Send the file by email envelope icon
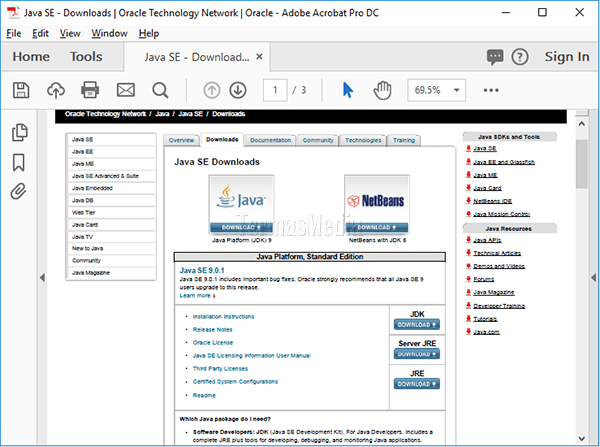The width and height of the screenshot is (600, 447). click(126, 90)
